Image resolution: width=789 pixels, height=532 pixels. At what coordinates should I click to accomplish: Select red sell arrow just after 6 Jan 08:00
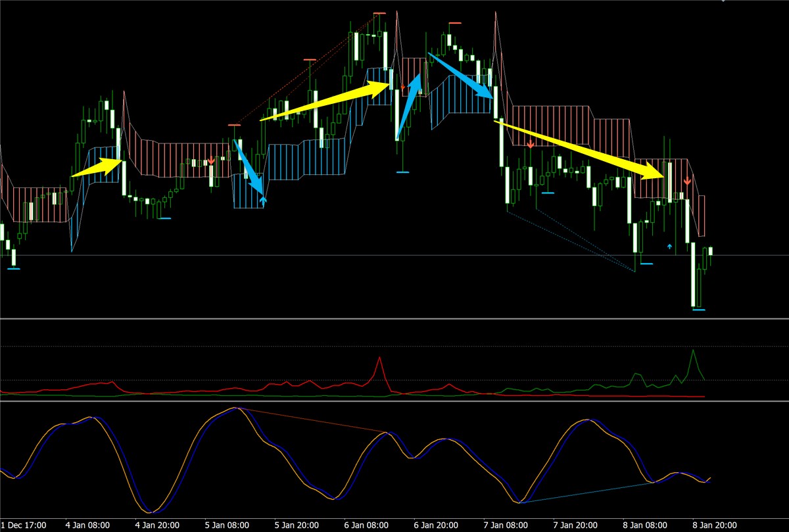[x=402, y=86]
